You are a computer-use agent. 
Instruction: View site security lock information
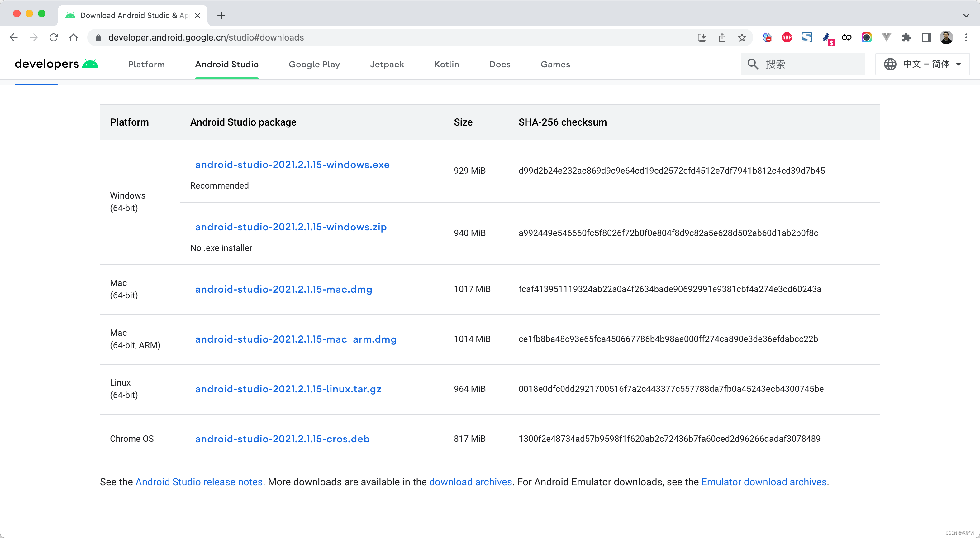click(x=98, y=37)
